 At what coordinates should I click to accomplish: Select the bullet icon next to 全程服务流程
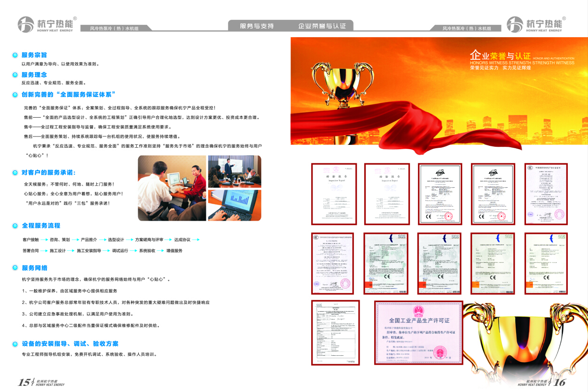[x=15, y=226]
